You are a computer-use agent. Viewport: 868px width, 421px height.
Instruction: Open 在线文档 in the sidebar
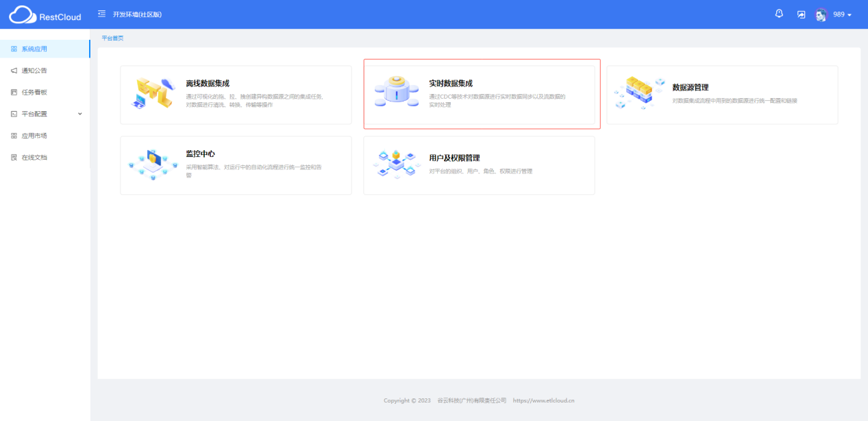45,157
